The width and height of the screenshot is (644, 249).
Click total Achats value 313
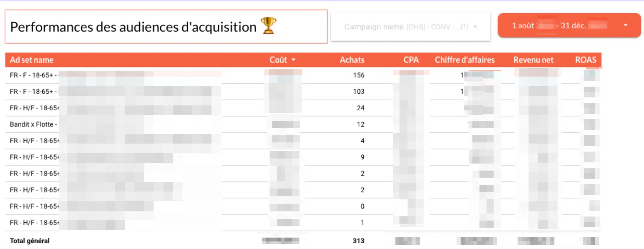pyautogui.click(x=358, y=241)
